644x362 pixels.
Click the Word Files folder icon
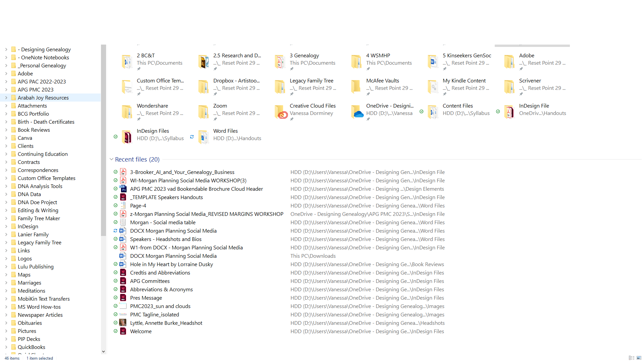pos(203,137)
